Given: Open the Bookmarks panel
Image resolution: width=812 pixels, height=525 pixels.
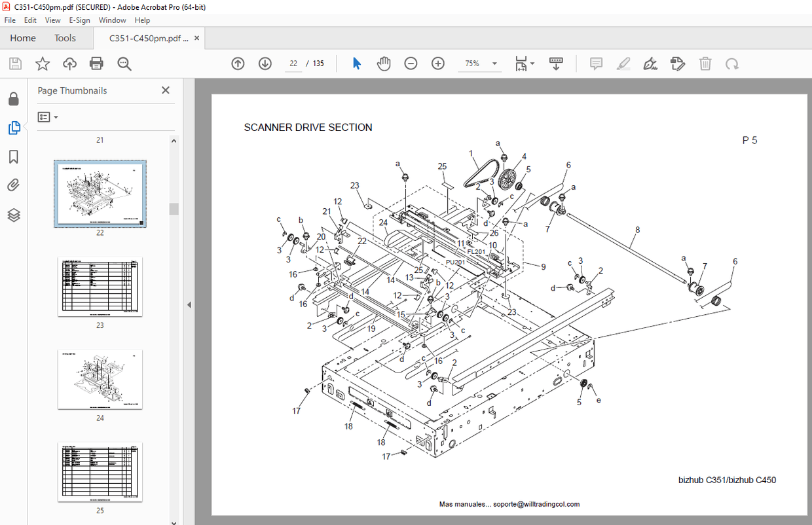Looking at the screenshot, I should (14, 157).
